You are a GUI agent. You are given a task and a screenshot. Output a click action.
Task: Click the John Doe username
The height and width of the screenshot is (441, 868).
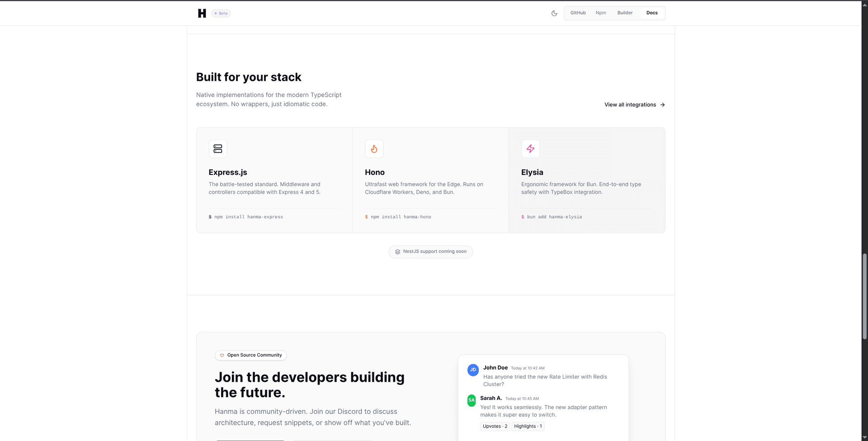[495, 368]
